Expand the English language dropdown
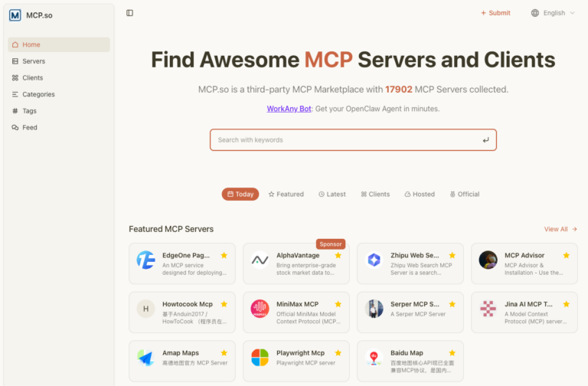The width and height of the screenshot is (588, 386). tap(553, 13)
